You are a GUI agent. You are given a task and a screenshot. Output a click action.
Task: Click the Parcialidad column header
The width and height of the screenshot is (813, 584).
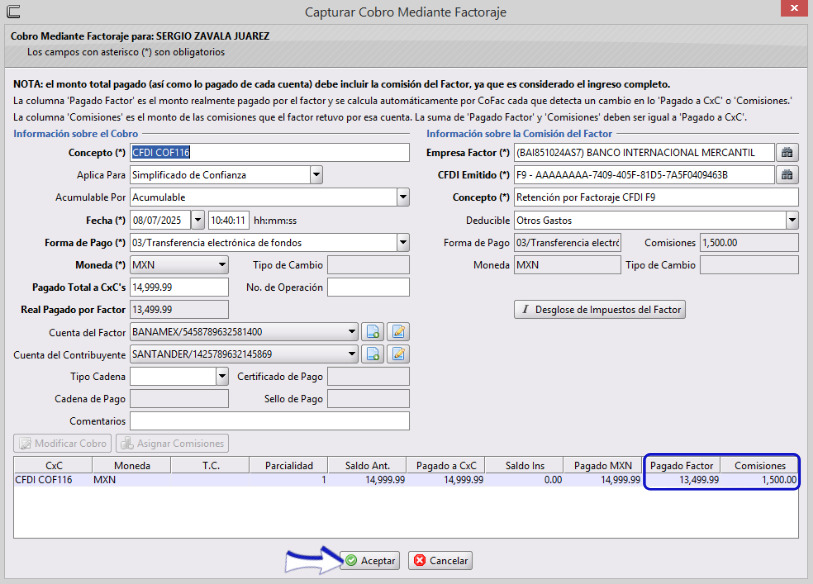click(289, 465)
